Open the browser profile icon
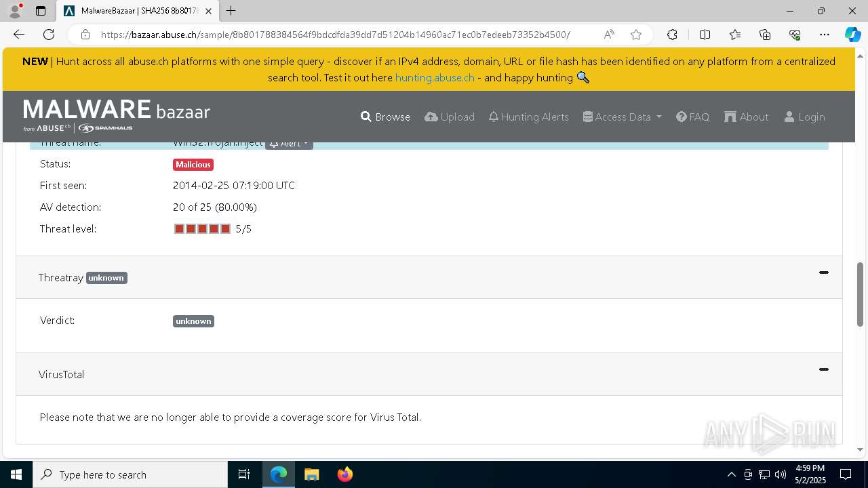Screen dimensions: 868x488 coord(15,11)
